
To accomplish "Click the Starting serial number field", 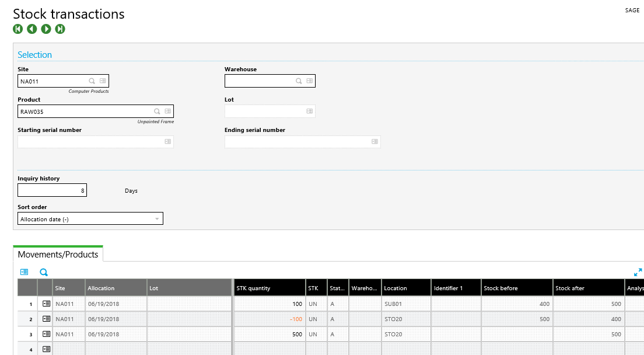I will (90, 141).
